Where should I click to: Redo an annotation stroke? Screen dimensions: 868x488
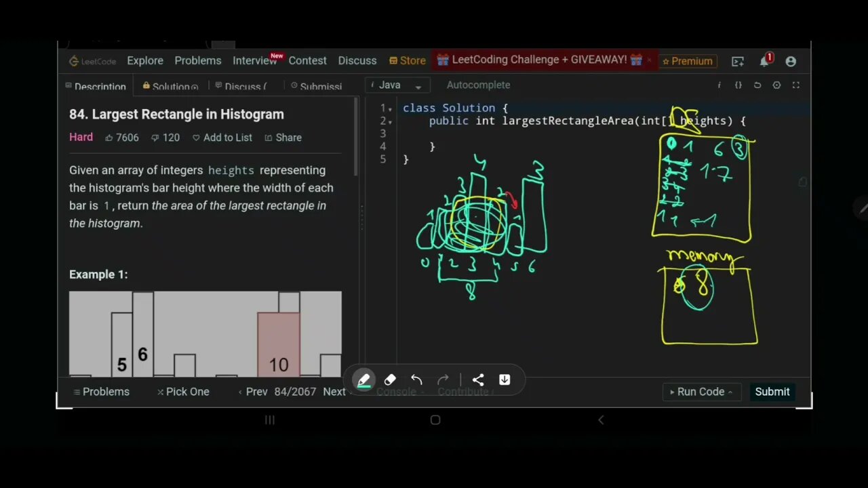(443, 380)
